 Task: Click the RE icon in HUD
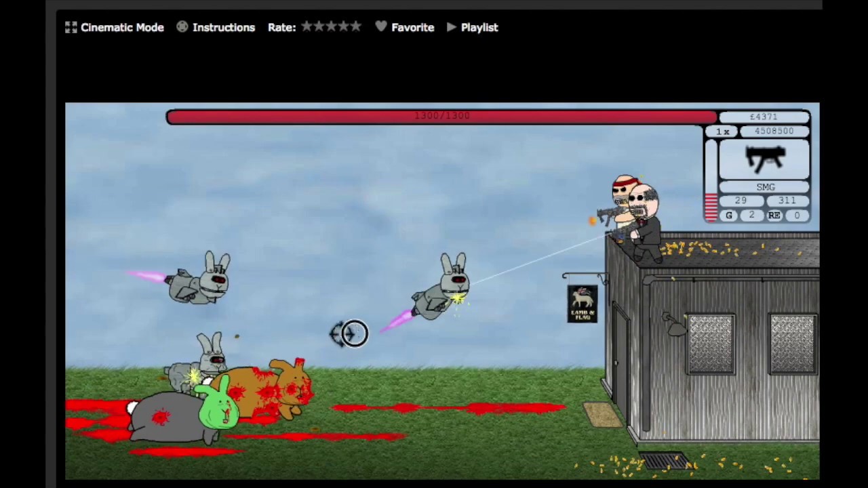(x=774, y=216)
